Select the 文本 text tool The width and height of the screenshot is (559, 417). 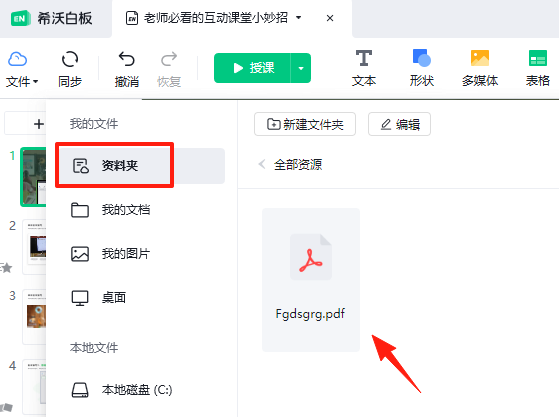coord(364,68)
